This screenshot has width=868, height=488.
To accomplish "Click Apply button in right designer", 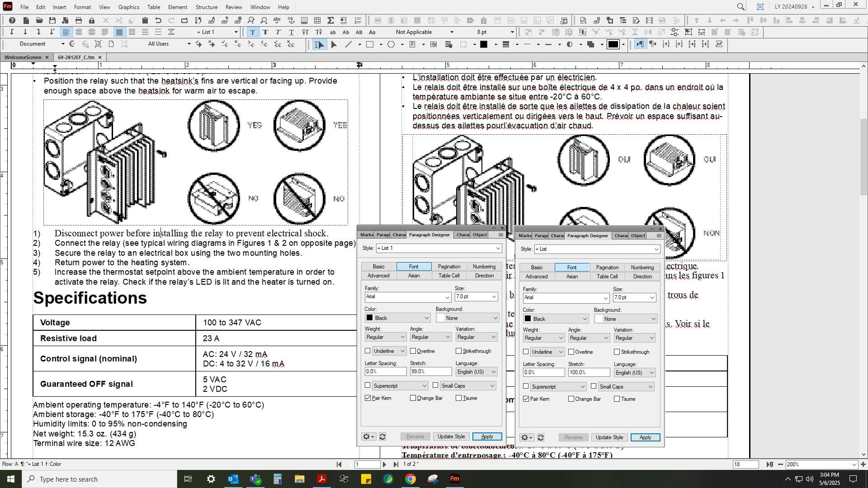I will (x=645, y=437).
